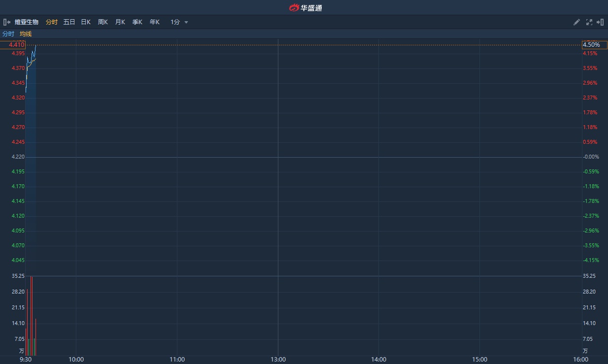This screenshot has width=608, height=364.
Task: Show the 月K monthly chart
Action: (x=120, y=22)
